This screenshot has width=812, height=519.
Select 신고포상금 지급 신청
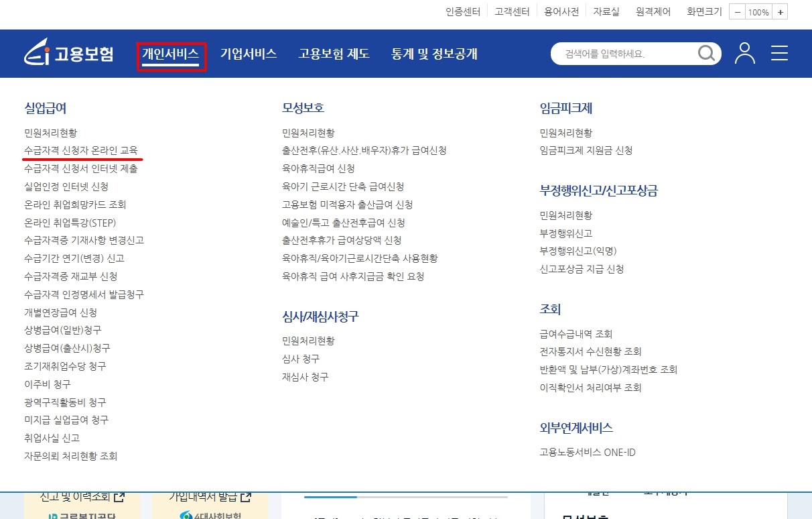(x=582, y=269)
